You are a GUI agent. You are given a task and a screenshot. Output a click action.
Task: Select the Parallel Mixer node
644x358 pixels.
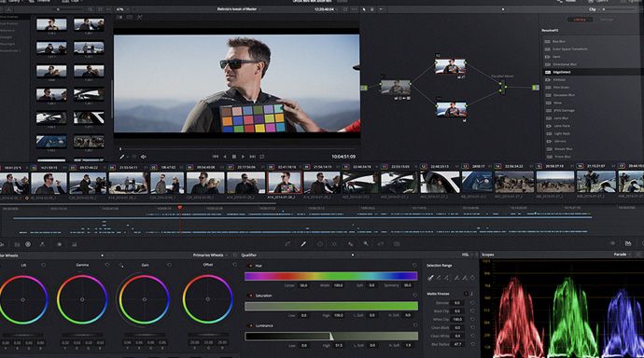pyautogui.click(x=502, y=87)
